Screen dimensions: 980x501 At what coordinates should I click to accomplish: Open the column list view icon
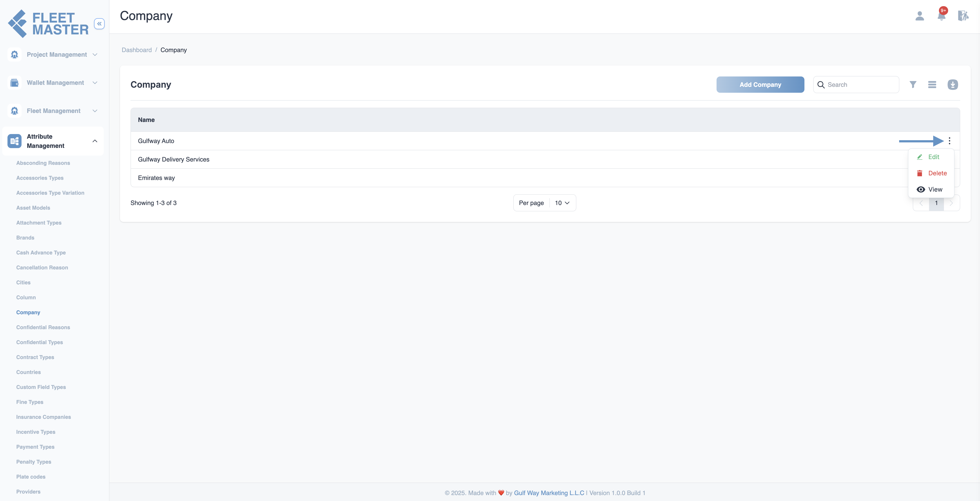click(932, 84)
